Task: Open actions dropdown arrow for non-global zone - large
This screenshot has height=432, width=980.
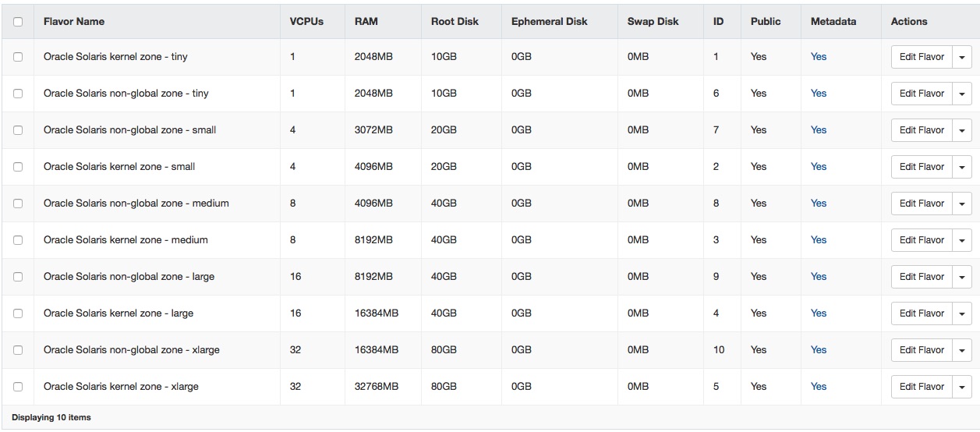Action: (x=962, y=277)
